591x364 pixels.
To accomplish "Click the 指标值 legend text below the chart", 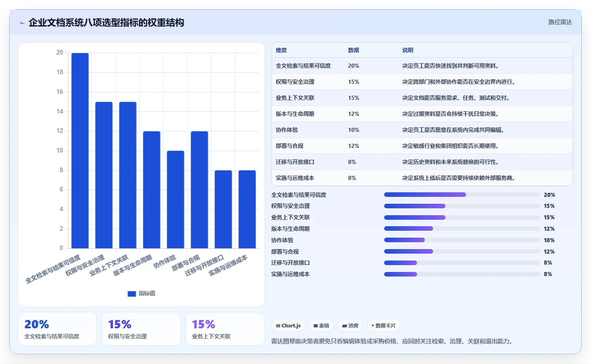I will pyautogui.click(x=147, y=293).
